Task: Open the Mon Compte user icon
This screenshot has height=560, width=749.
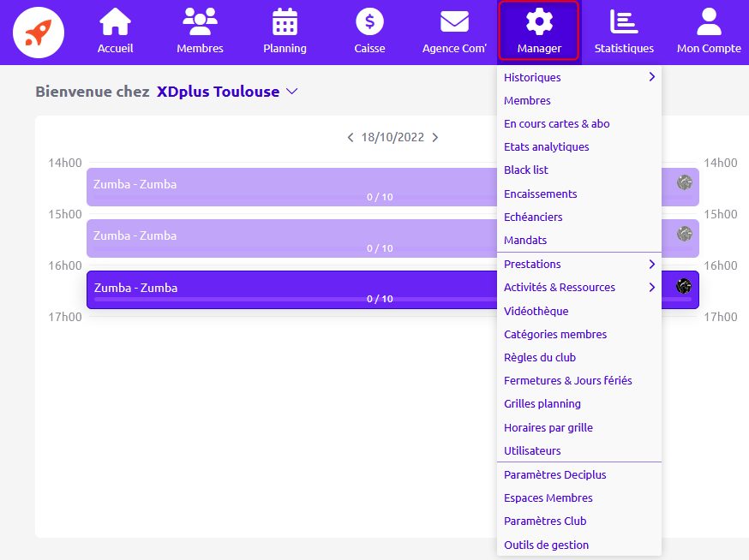Action: (709, 22)
